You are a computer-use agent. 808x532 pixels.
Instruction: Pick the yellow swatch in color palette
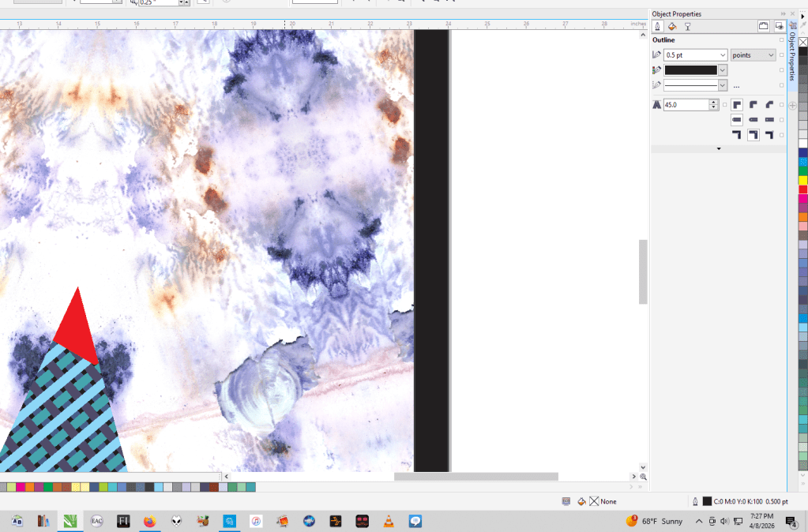point(802,180)
